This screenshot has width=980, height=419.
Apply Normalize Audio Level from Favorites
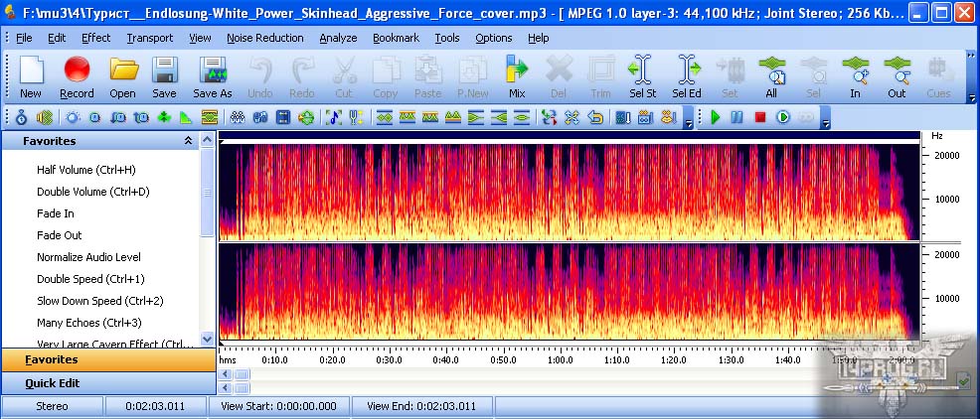pyautogui.click(x=88, y=257)
